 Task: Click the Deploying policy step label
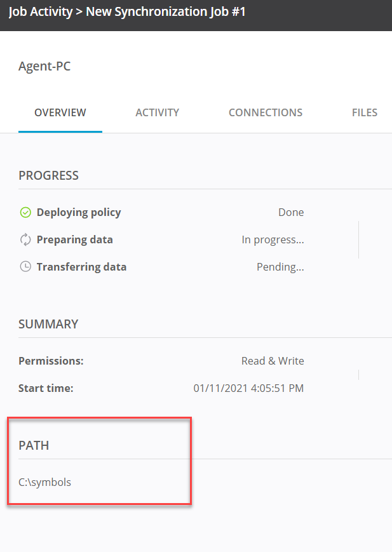79,213
